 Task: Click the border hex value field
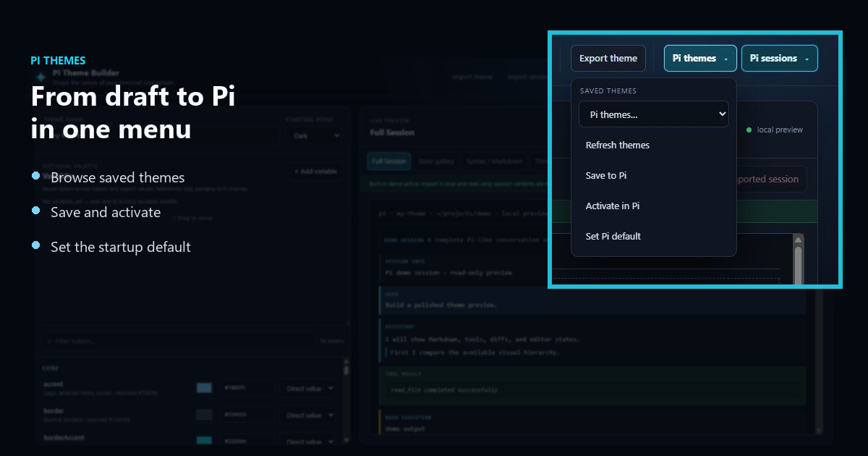(247, 415)
